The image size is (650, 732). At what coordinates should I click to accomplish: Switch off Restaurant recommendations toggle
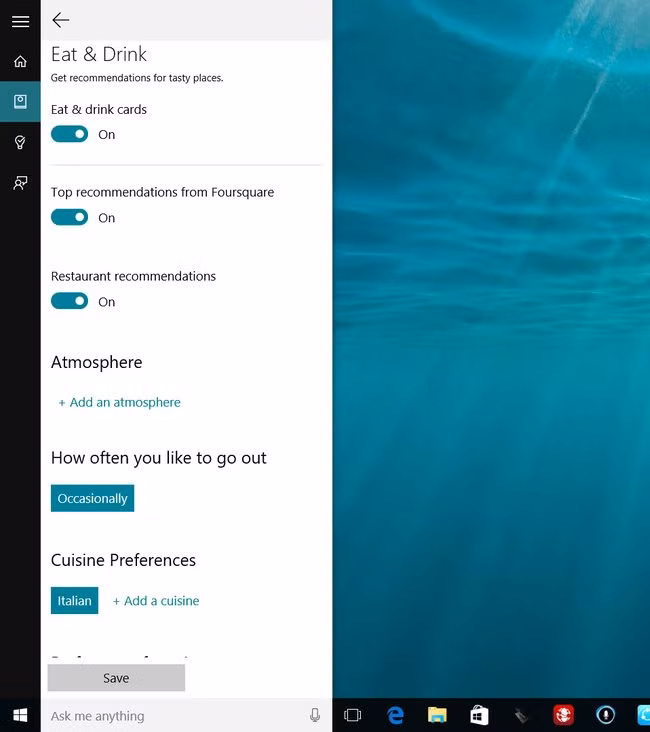(x=70, y=301)
